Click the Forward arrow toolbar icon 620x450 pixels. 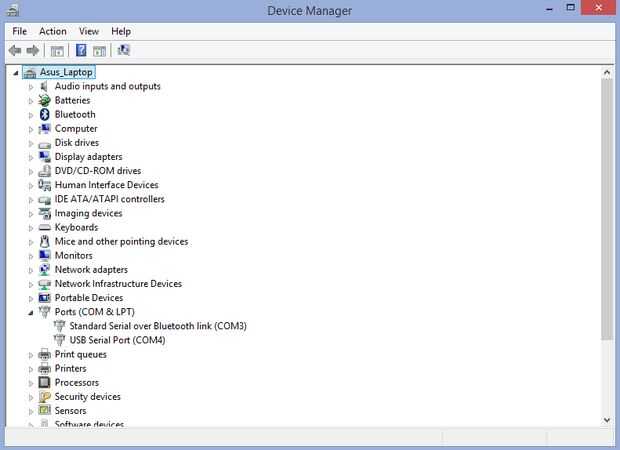click(x=33, y=50)
